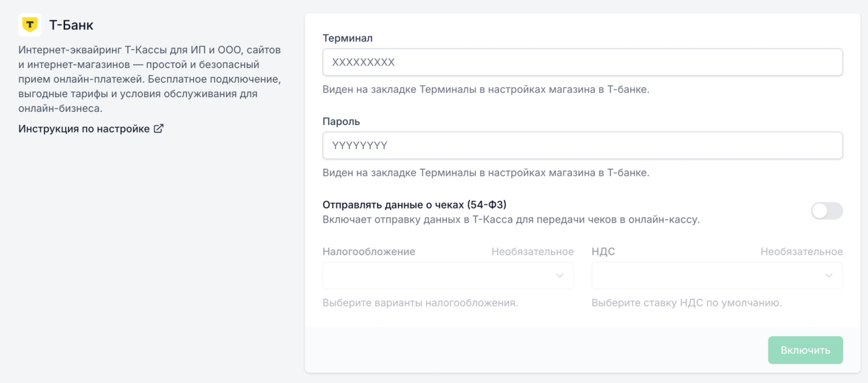Click Необязательное next to НДС
The width and height of the screenshot is (868, 383).
802,252
